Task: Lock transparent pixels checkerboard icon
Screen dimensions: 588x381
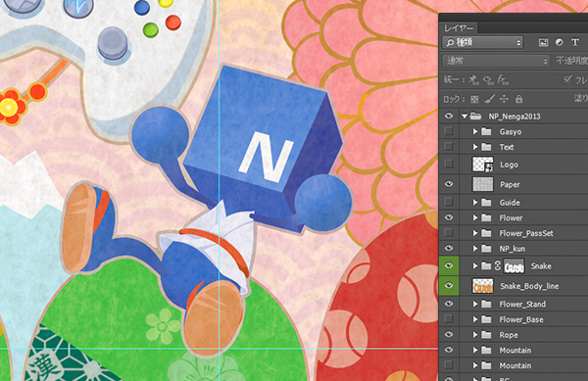Action: point(474,99)
